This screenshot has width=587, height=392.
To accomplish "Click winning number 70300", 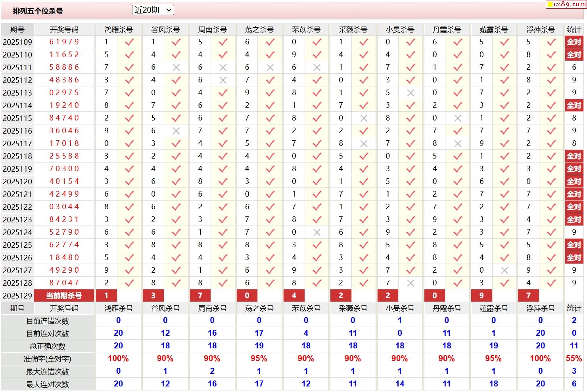I will (64, 169).
